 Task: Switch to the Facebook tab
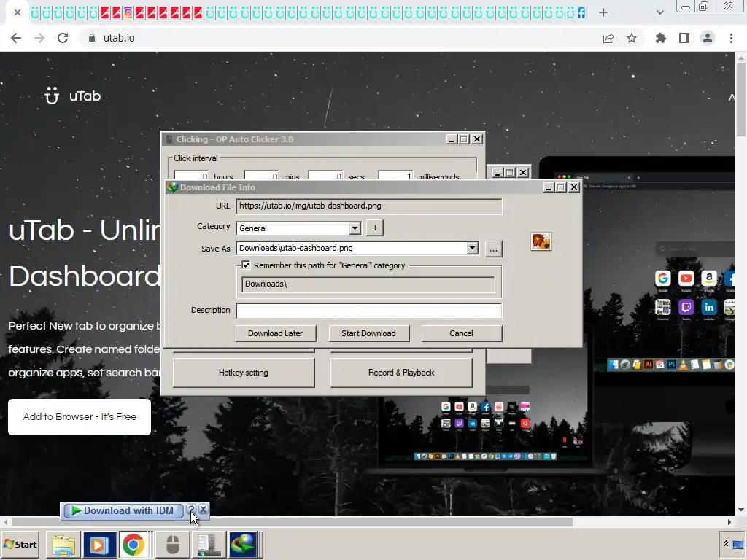click(x=581, y=12)
